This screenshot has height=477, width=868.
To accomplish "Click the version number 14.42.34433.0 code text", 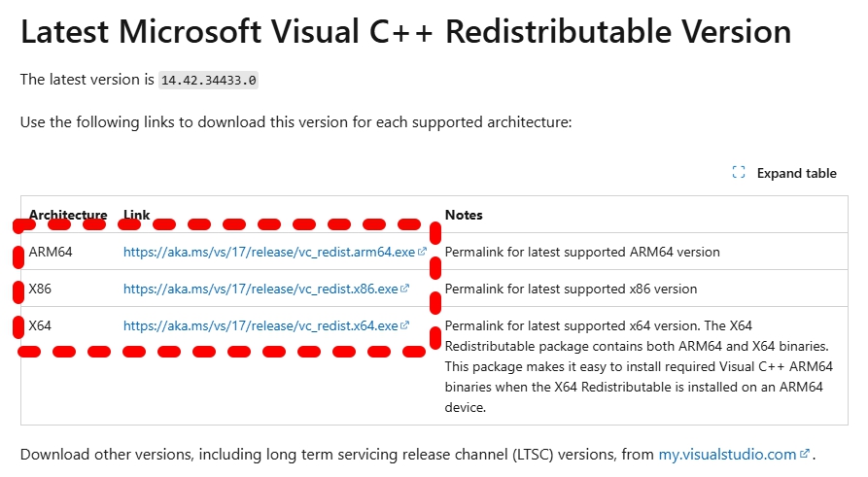I will (x=208, y=81).
